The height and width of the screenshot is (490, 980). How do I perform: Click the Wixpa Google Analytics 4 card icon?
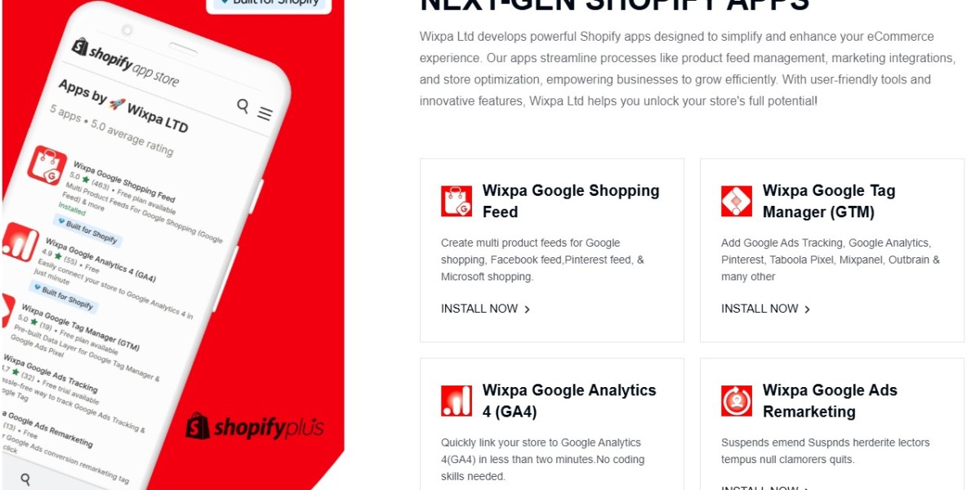[x=457, y=401]
